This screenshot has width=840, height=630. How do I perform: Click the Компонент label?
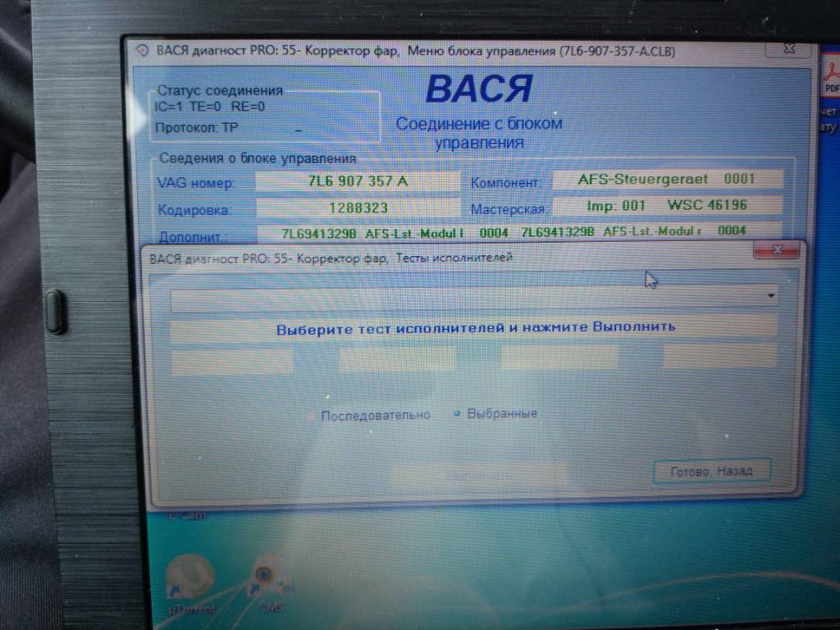(504, 183)
